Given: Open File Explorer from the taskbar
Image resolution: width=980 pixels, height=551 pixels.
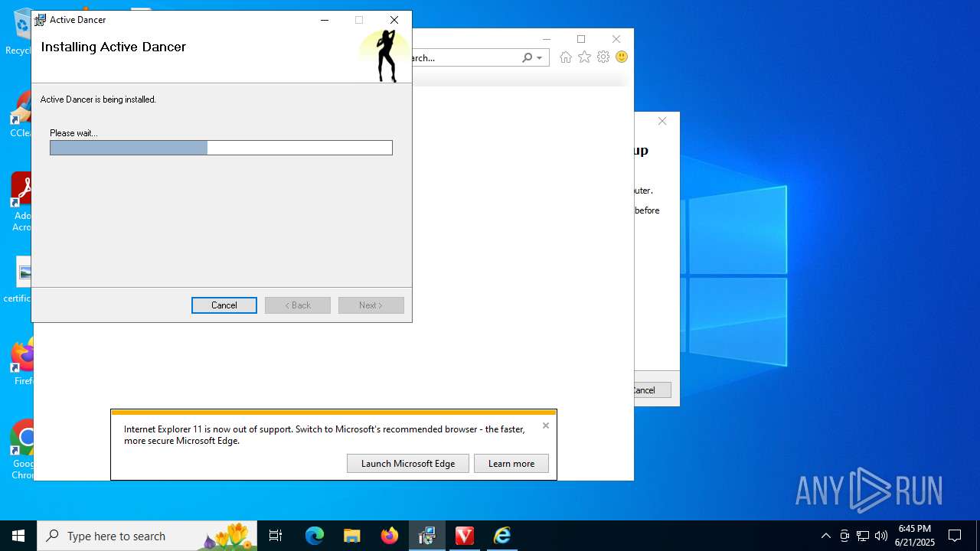Looking at the screenshot, I should [351, 536].
